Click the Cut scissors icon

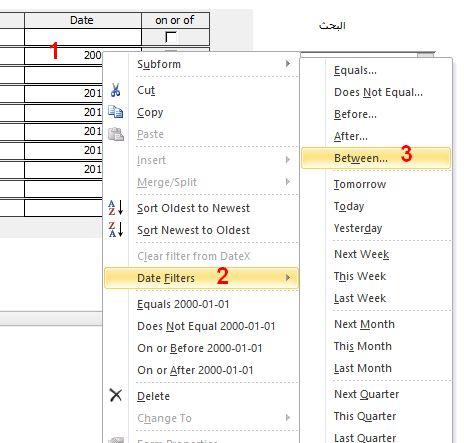pyautogui.click(x=115, y=90)
